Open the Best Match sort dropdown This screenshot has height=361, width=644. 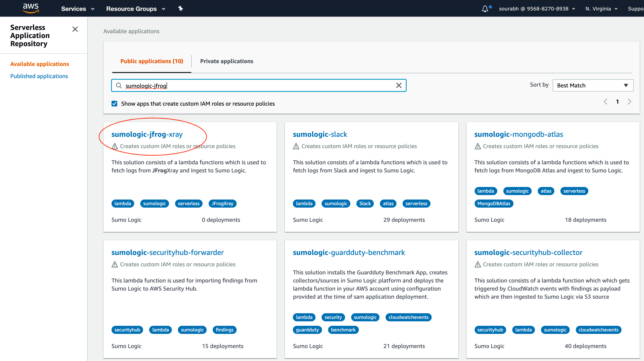(x=593, y=86)
